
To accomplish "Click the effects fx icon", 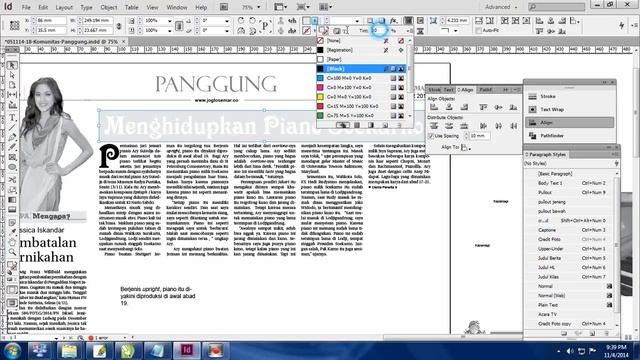I will point(393,20).
